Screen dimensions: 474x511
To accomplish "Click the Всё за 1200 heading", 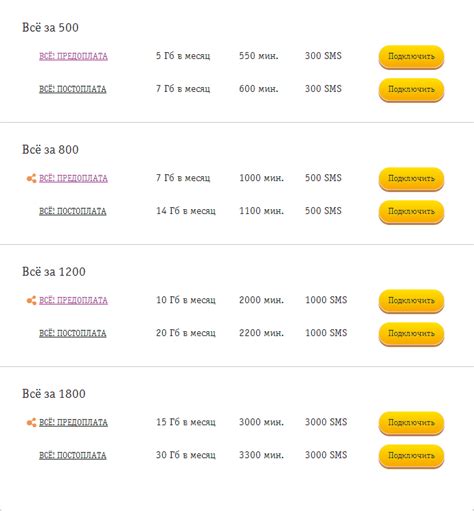I will coord(54,272).
